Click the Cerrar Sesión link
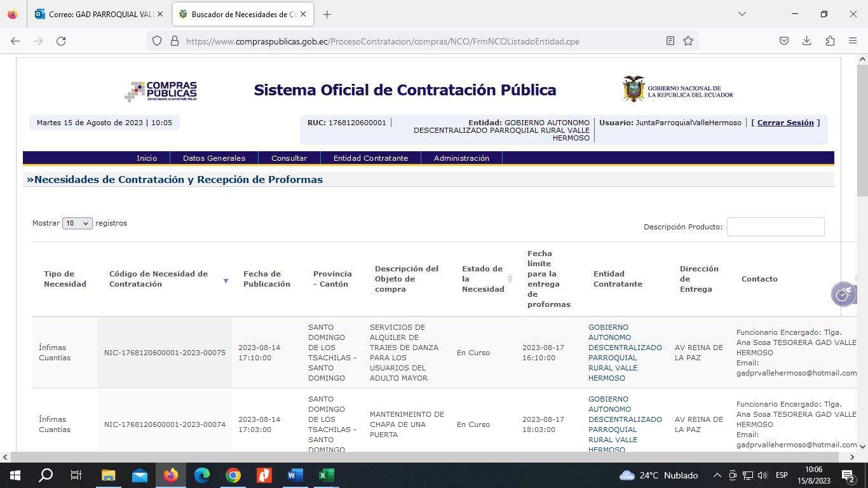This screenshot has width=868, height=488. pos(785,123)
